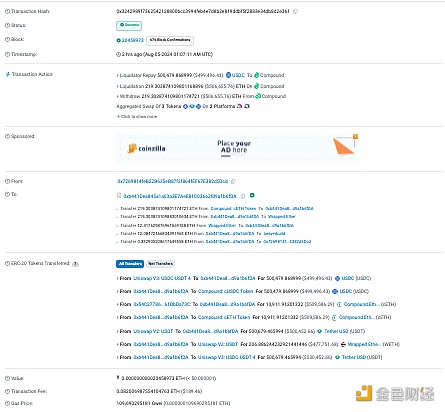Click the green verified checkmark beside To address
445x412 pixels.
tap(252, 195)
